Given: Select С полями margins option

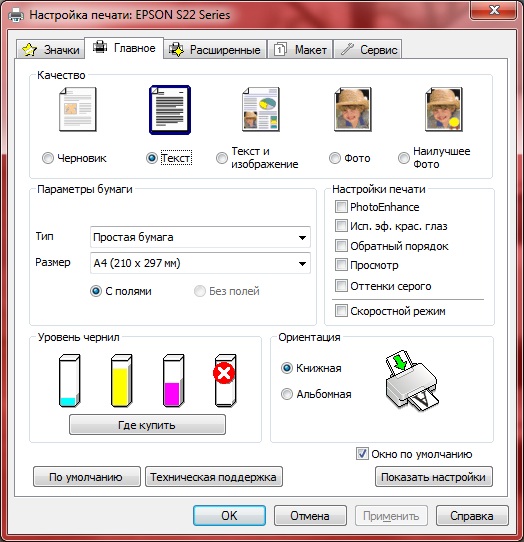Looking at the screenshot, I should [x=96, y=291].
